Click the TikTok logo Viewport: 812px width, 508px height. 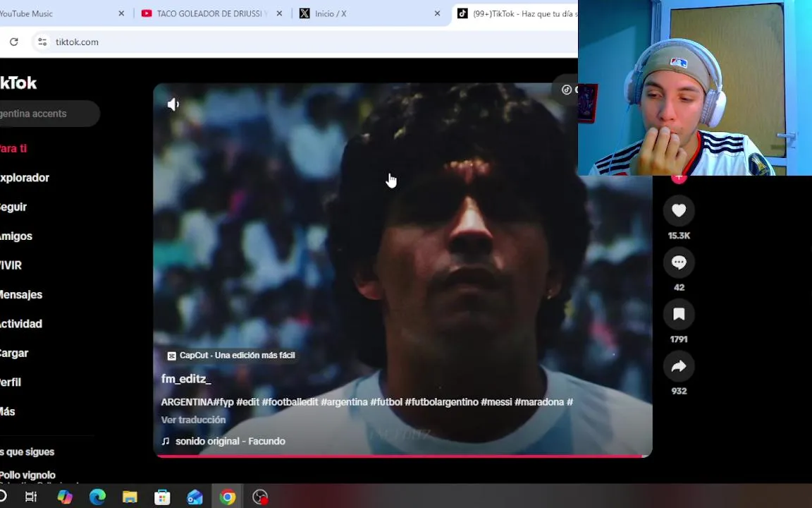pyautogui.click(x=18, y=83)
